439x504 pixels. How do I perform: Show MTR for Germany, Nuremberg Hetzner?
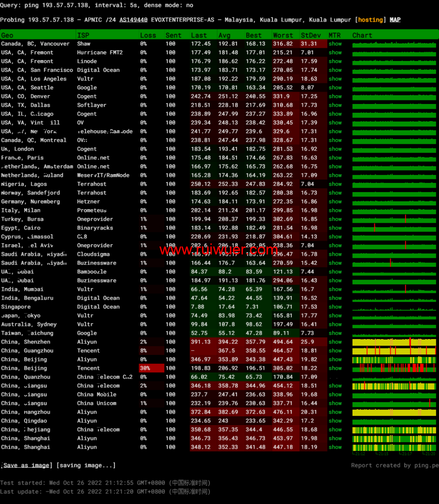pyautogui.click(x=335, y=202)
